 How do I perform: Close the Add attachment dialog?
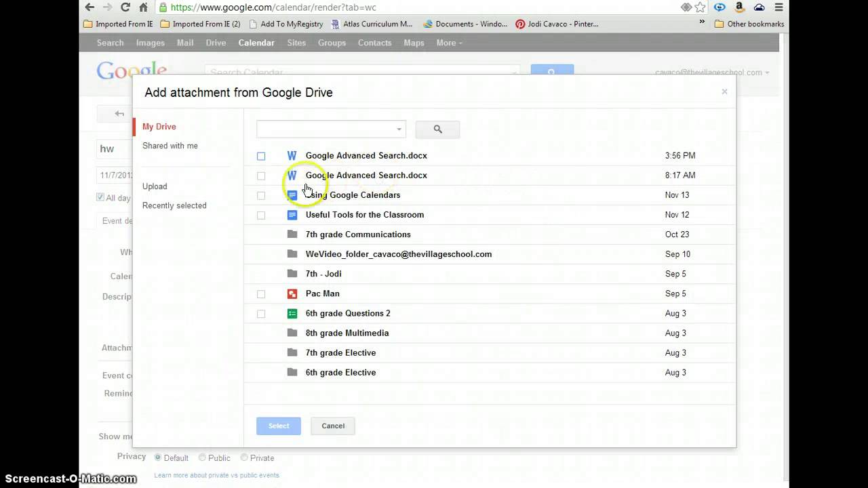coord(724,91)
